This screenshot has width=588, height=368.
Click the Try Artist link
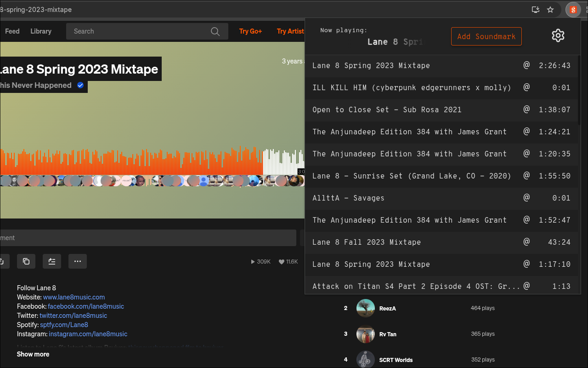[x=290, y=31]
